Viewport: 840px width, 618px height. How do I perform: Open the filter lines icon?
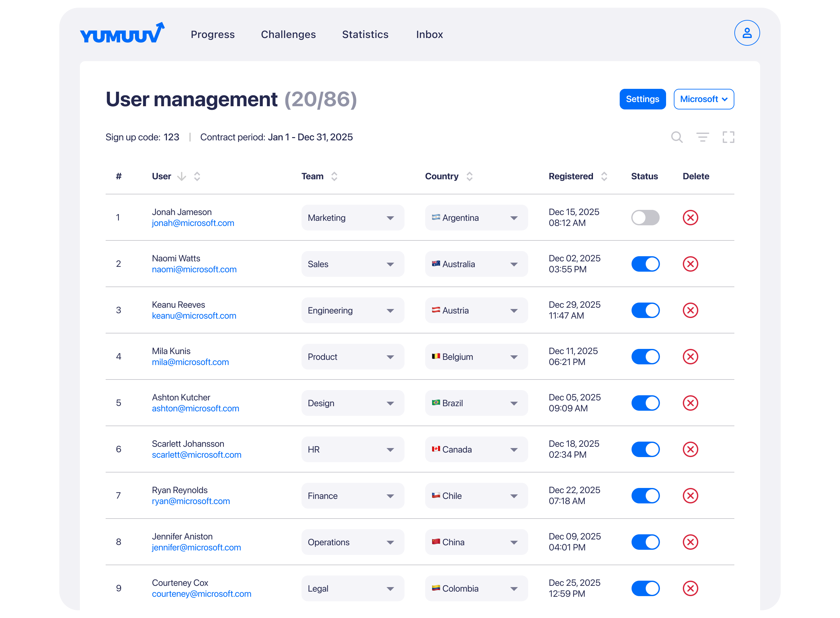(x=702, y=137)
